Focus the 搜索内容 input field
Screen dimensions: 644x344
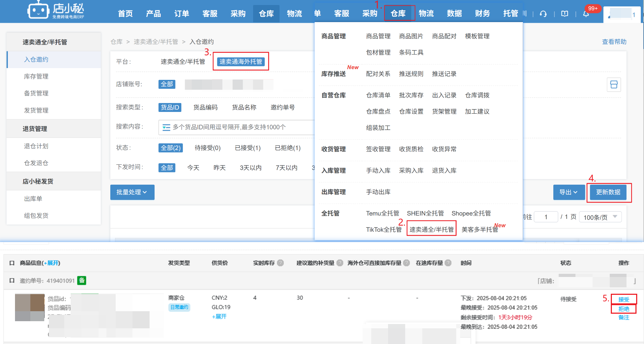(236, 127)
